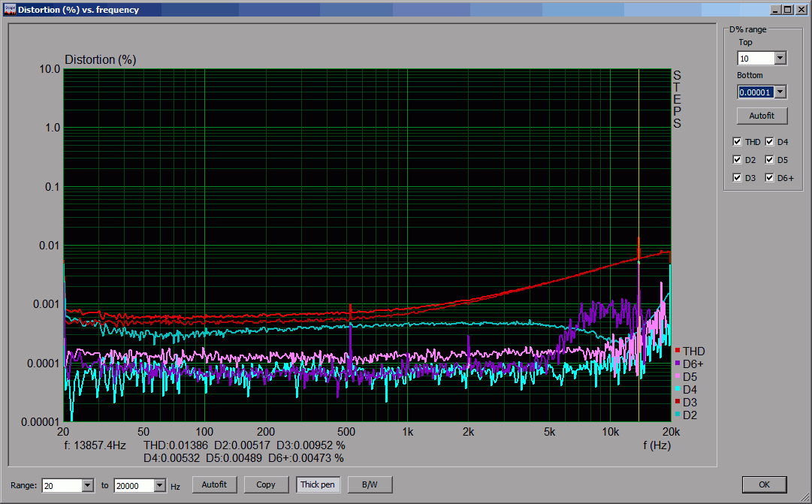Toggle the Thick pen button
The height and width of the screenshot is (504, 812).
[x=317, y=484]
